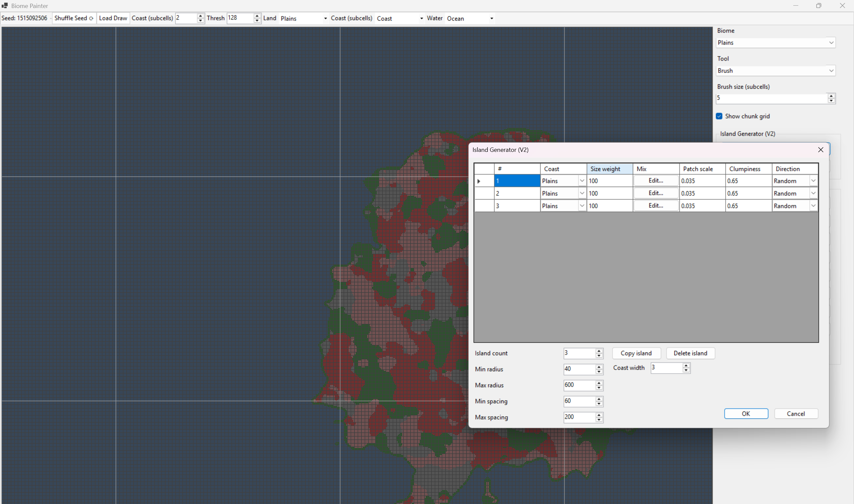The height and width of the screenshot is (504, 854).
Task: Increase Island count with up arrow
Action: tap(599, 351)
